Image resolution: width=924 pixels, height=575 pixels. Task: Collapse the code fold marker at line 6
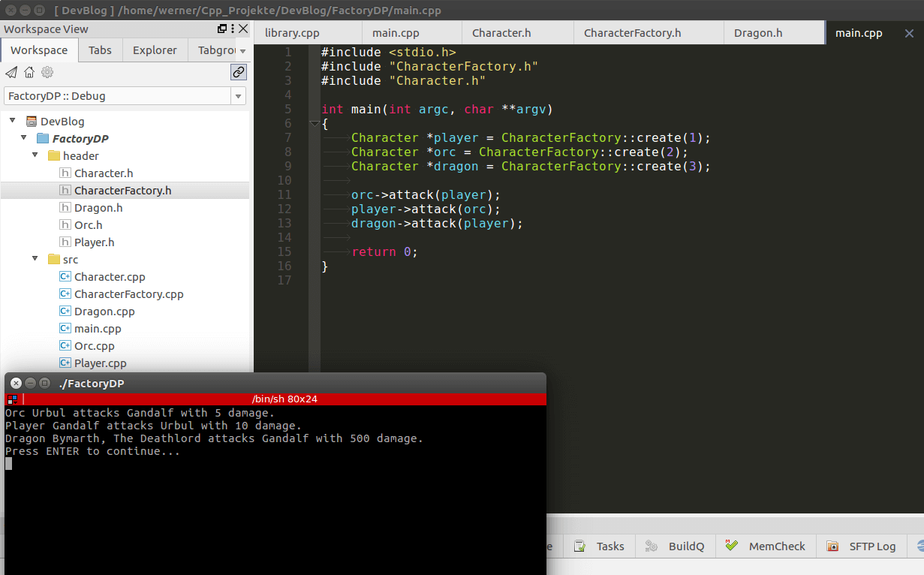[x=315, y=123]
